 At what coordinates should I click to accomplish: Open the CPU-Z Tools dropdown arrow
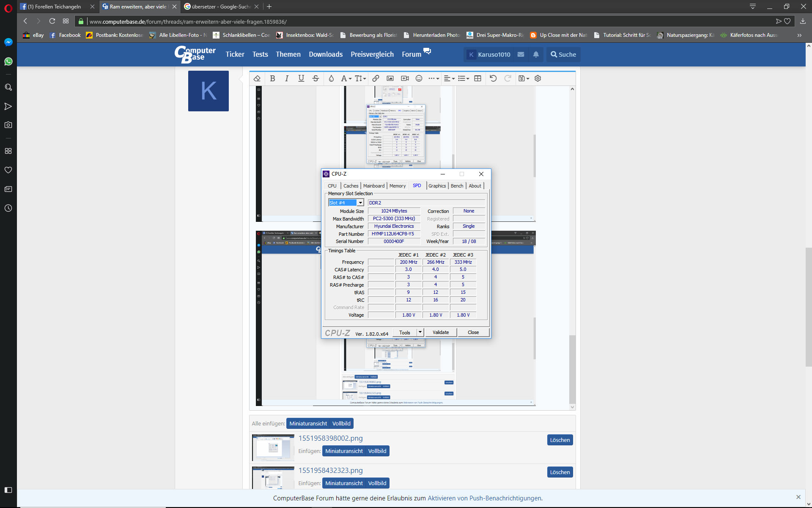pyautogui.click(x=420, y=332)
